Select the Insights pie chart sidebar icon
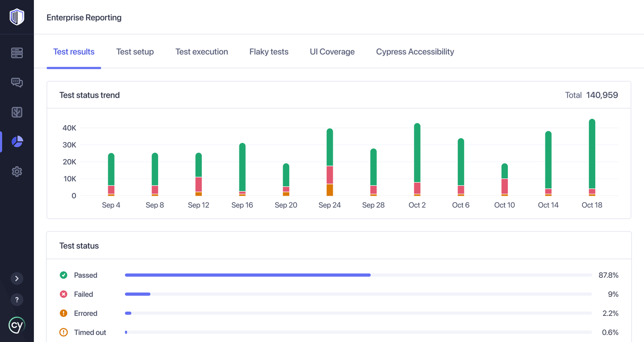The width and height of the screenshot is (644, 342). pos(17,141)
